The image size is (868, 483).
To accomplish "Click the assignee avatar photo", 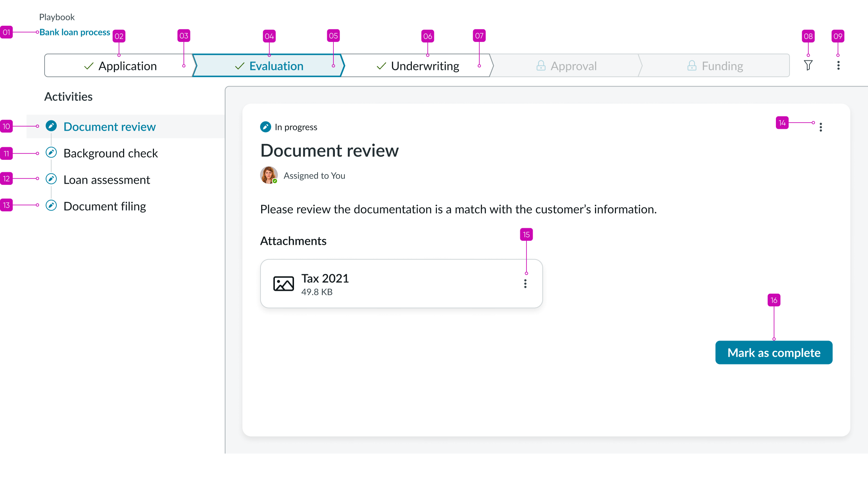I will [269, 175].
